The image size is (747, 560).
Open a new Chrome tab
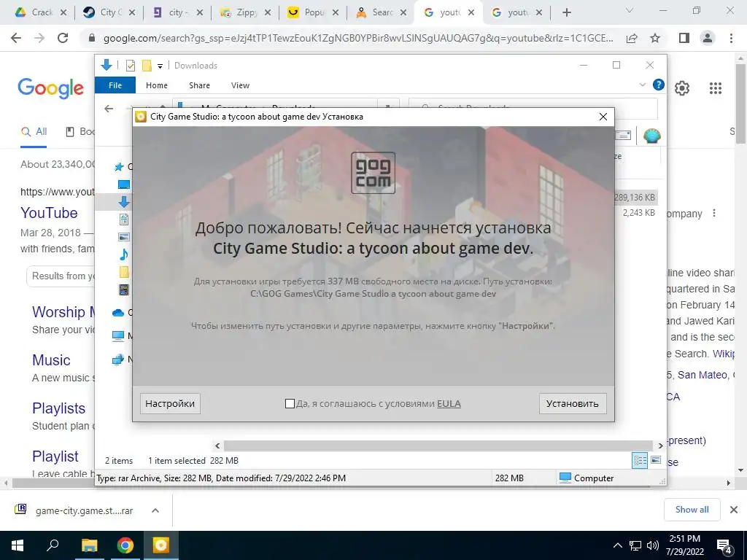click(566, 12)
